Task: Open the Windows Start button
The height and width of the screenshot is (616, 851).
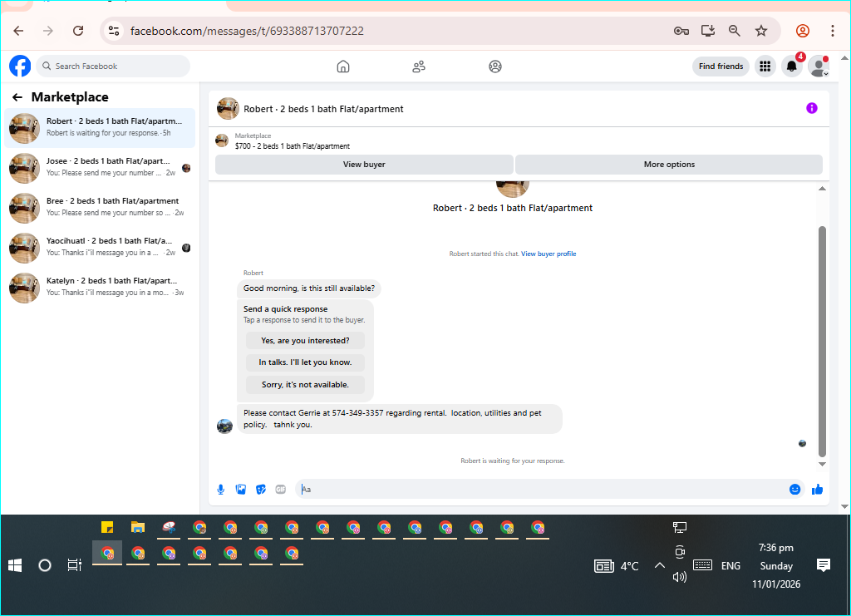Action: tap(15, 565)
